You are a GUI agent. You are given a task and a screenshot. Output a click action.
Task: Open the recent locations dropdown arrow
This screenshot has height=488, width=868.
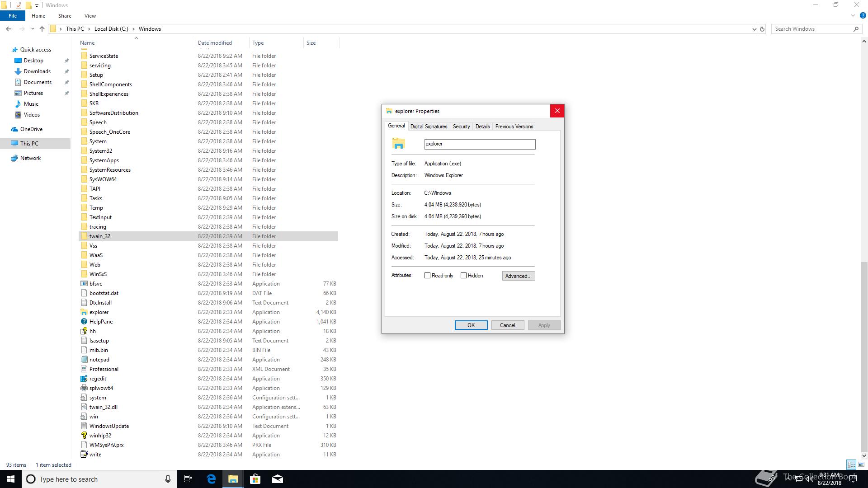coord(33,29)
